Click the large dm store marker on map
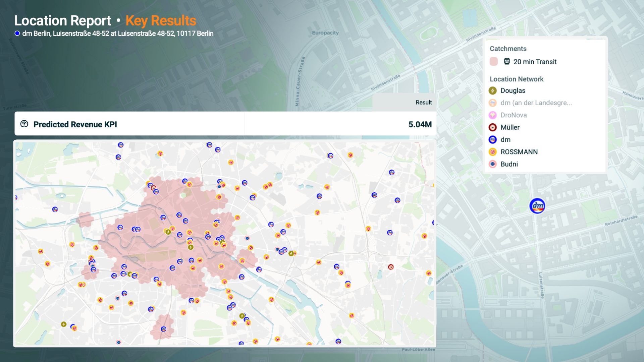644x362 pixels. tap(537, 206)
